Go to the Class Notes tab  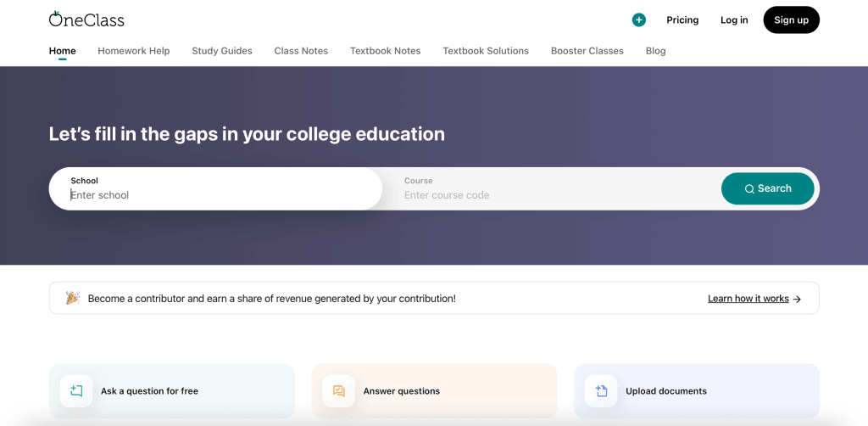(301, 51)
